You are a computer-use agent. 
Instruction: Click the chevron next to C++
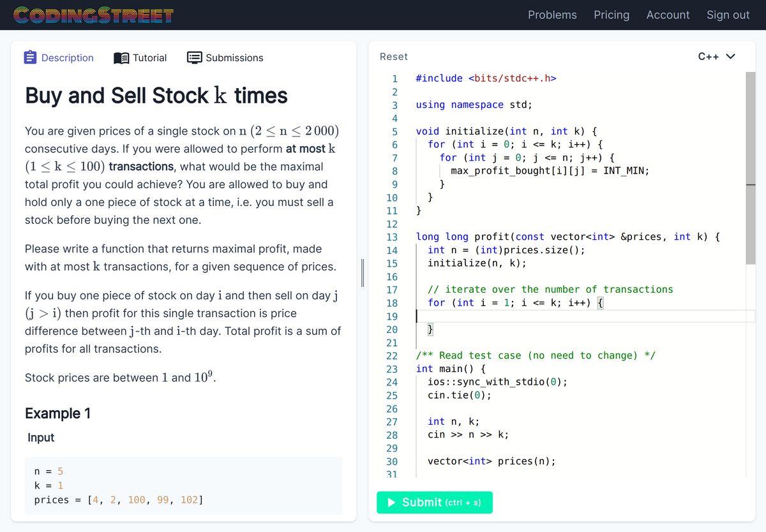point(731,57)
